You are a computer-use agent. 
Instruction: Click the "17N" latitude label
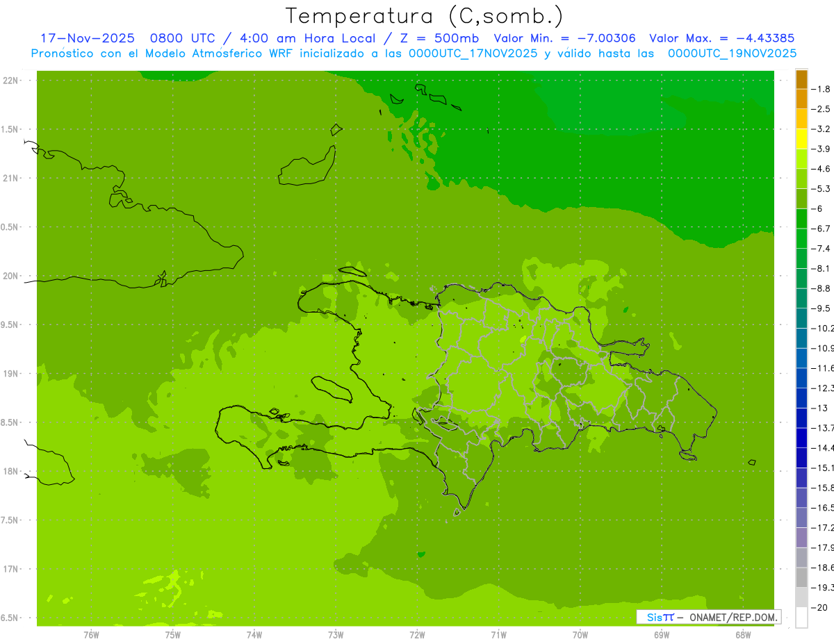(11, 569)
